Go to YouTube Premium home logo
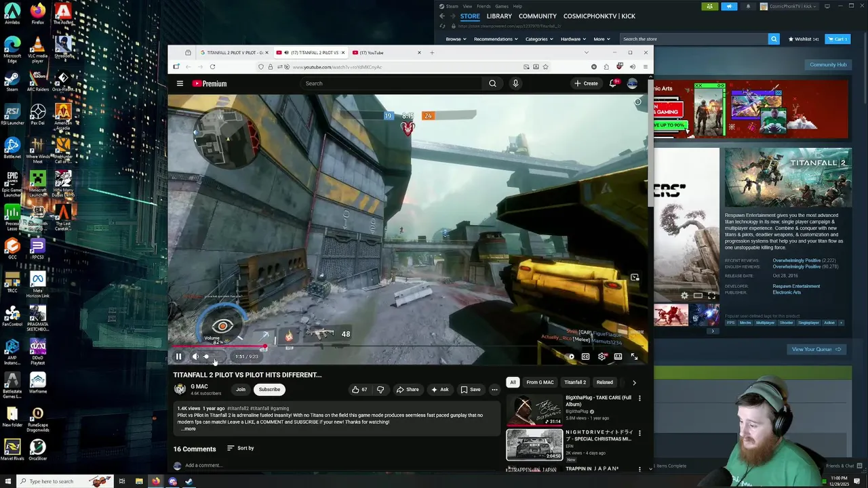This screenshot has width=868, height=488. (210, 83)
